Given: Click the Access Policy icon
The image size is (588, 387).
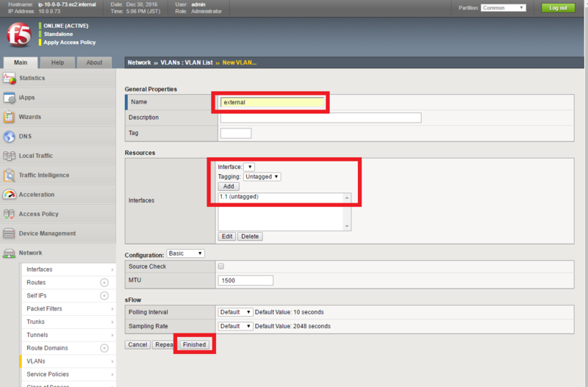Looking at the screenshot, I should pyautogui.click(x=9, y=214).
